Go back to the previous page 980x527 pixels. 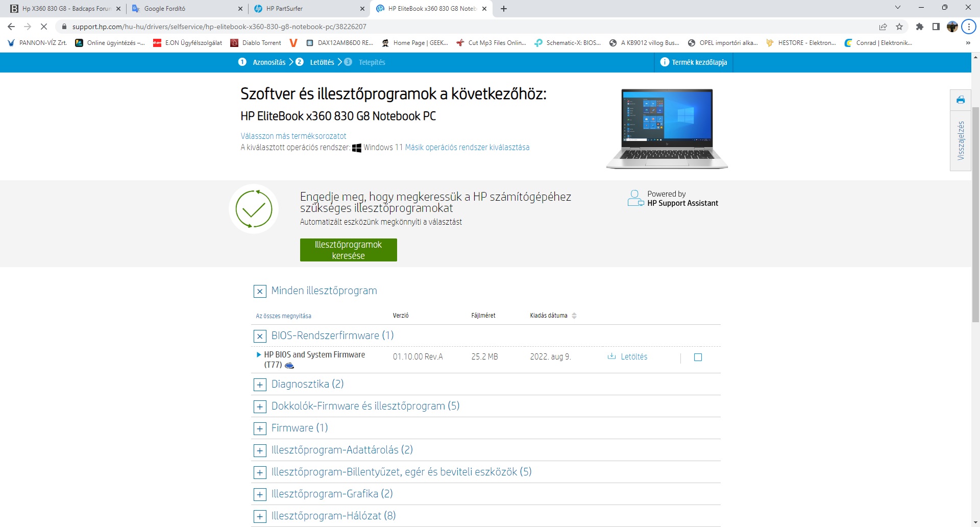(11, 27)
